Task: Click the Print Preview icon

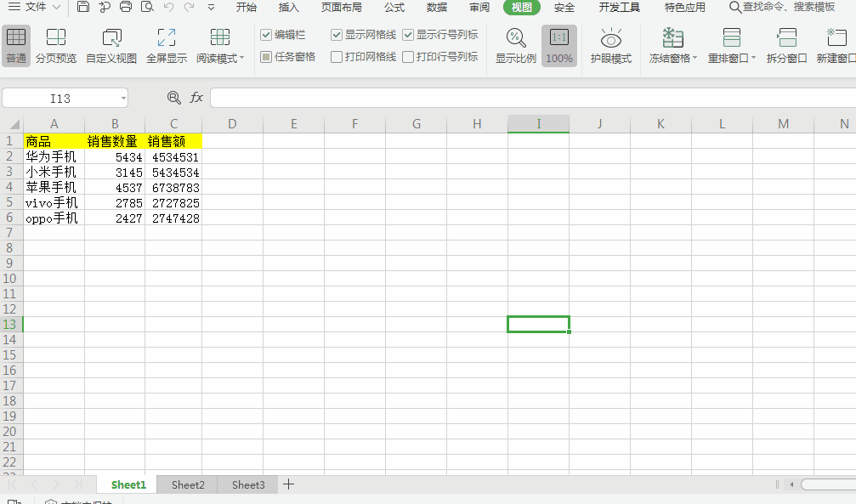Action: click(x=147, y=7)
